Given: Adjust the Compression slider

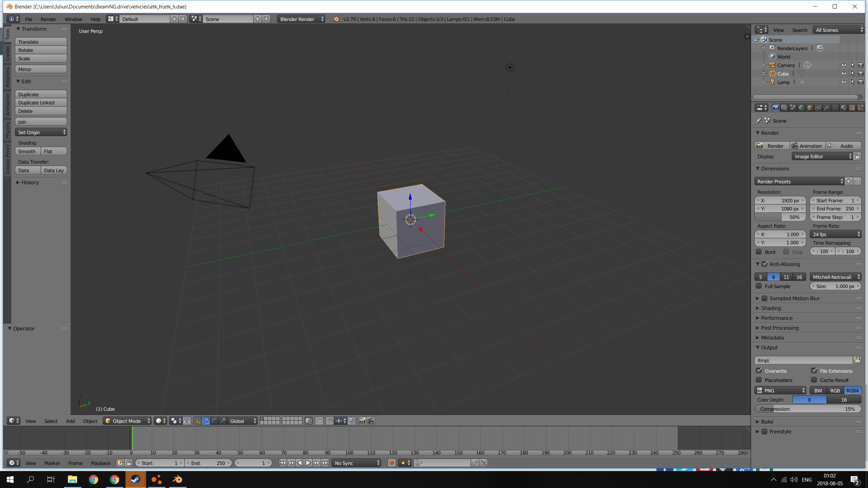Looking at the screenshot, I should click(808, 409).
